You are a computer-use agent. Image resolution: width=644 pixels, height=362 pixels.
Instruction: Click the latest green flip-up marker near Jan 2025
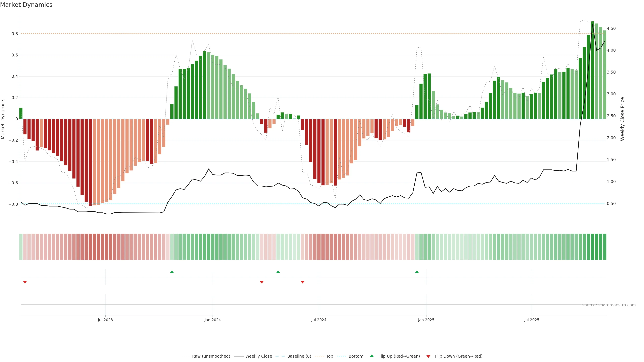[417, 272]
